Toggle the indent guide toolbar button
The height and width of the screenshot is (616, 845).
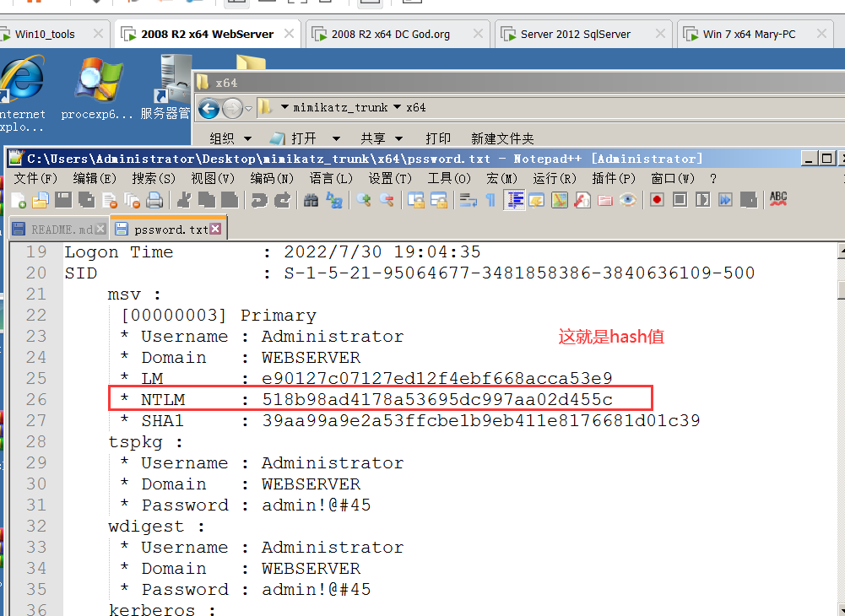[x=514, y=200]
